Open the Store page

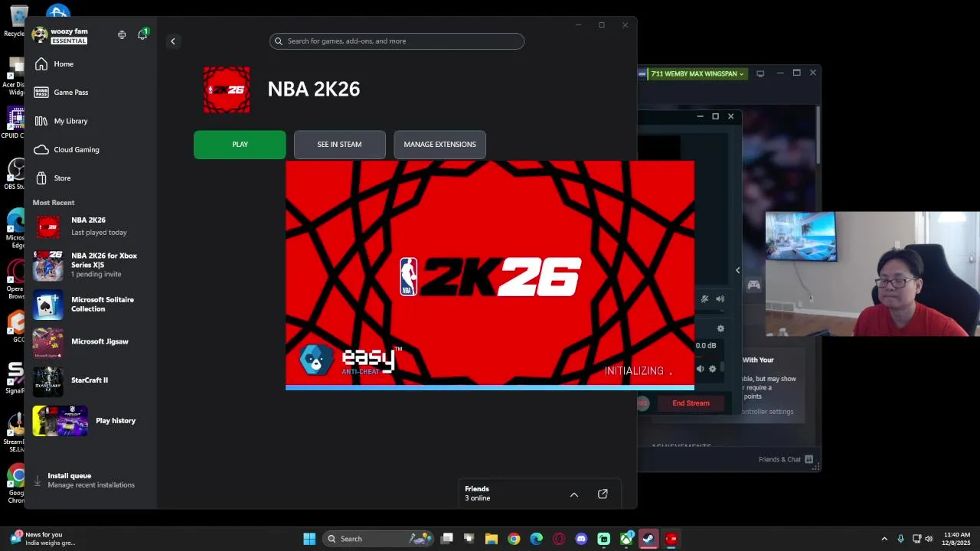pyautogui.click(x=90, y=178)
